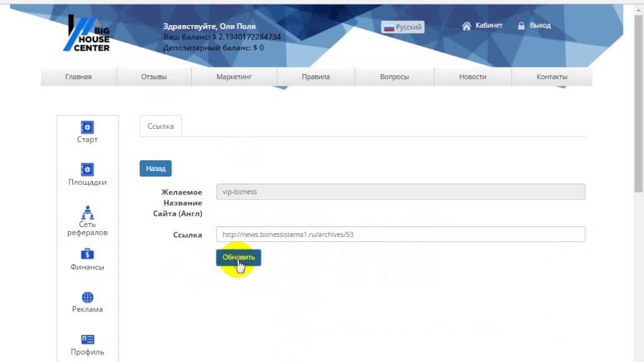644x362 pixels.
Task: Select the Ссылка tab
Action: pos(160,126)
